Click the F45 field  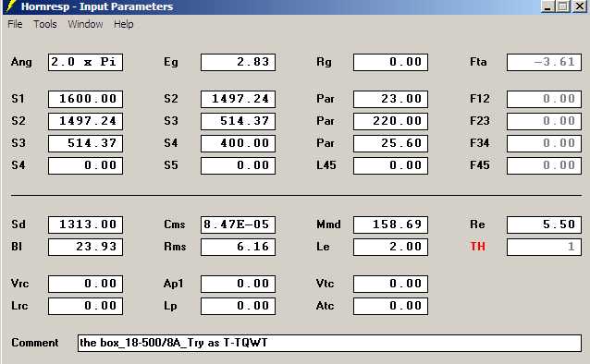pos(544,165)
